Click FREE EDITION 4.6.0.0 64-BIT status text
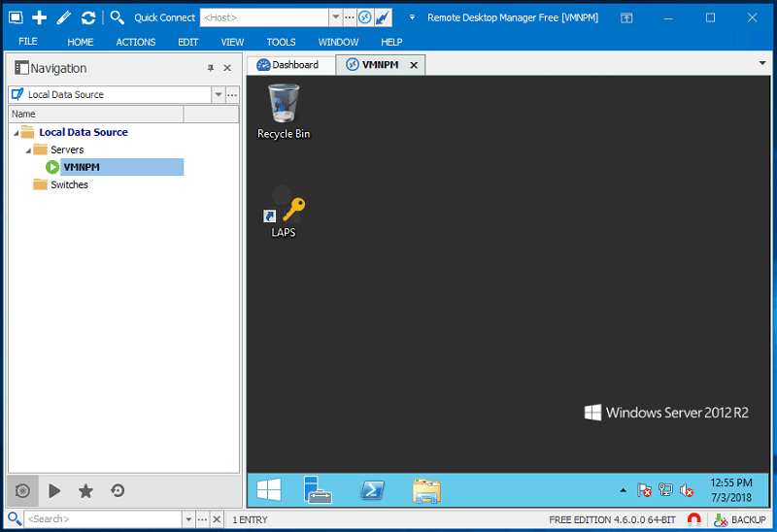Screen dimensions: 777x532 [x=613, y=519]
